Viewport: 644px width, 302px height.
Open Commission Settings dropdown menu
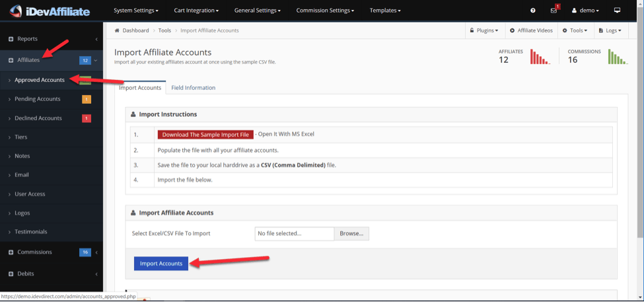tap(325, 11)
